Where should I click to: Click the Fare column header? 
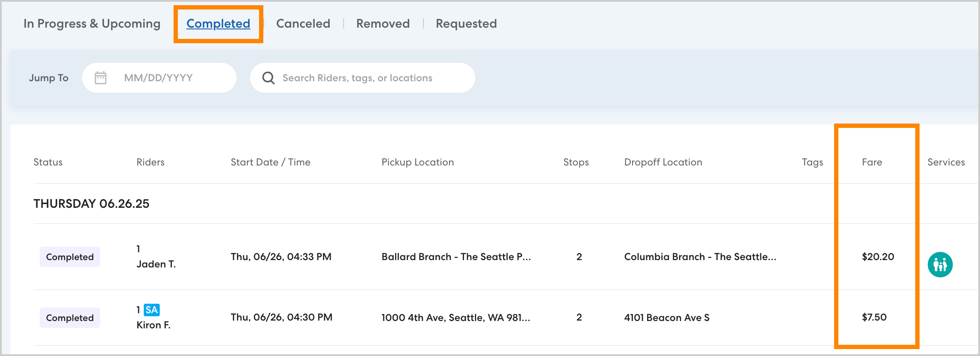872,162
